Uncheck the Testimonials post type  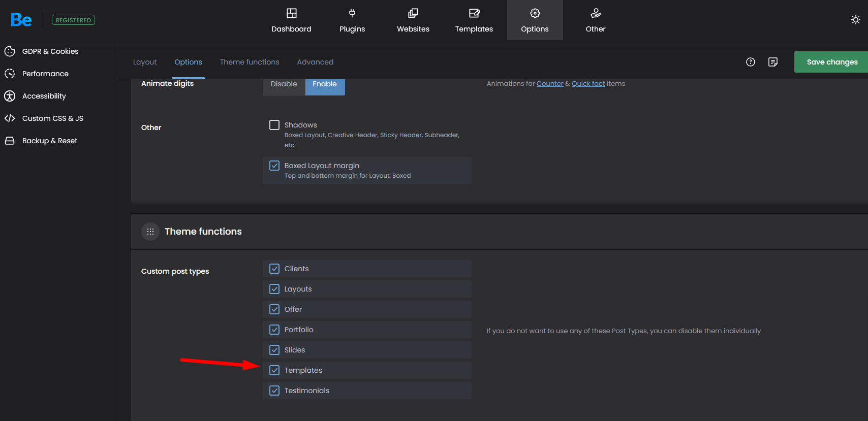(x=274, y=391)
